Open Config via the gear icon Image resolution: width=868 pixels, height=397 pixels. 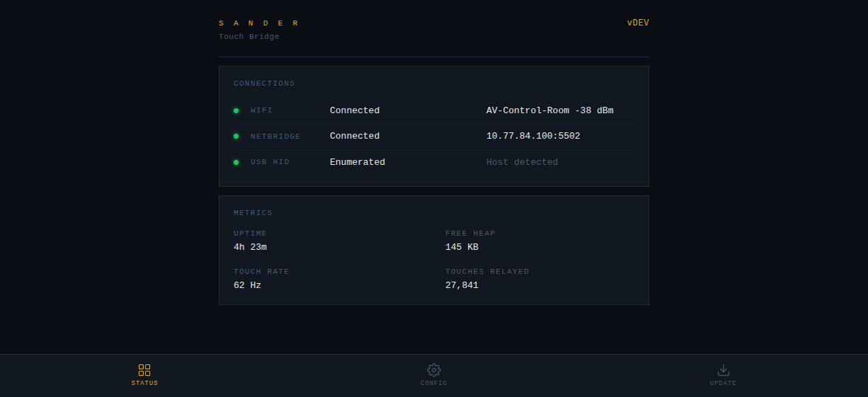pos(434,370)
